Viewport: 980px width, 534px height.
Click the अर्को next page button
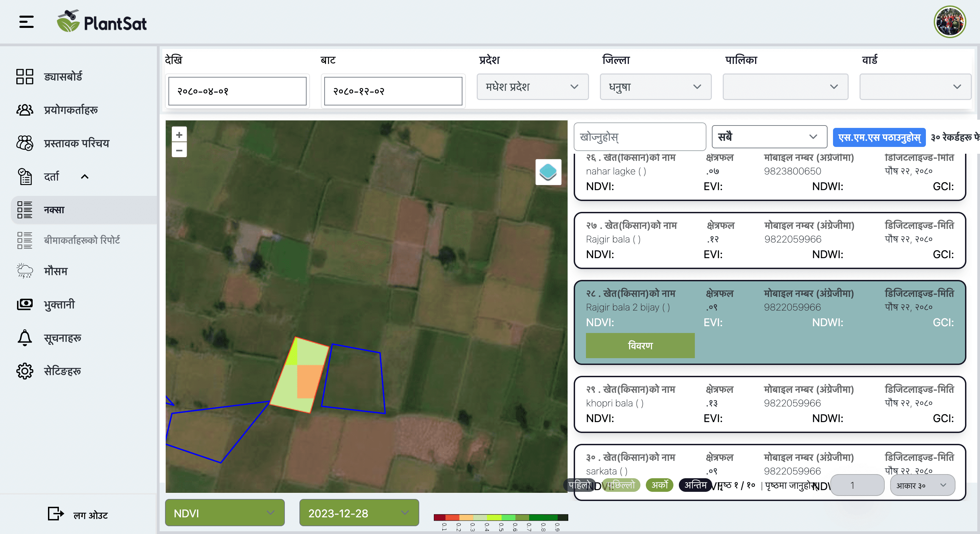pos(659,485)
